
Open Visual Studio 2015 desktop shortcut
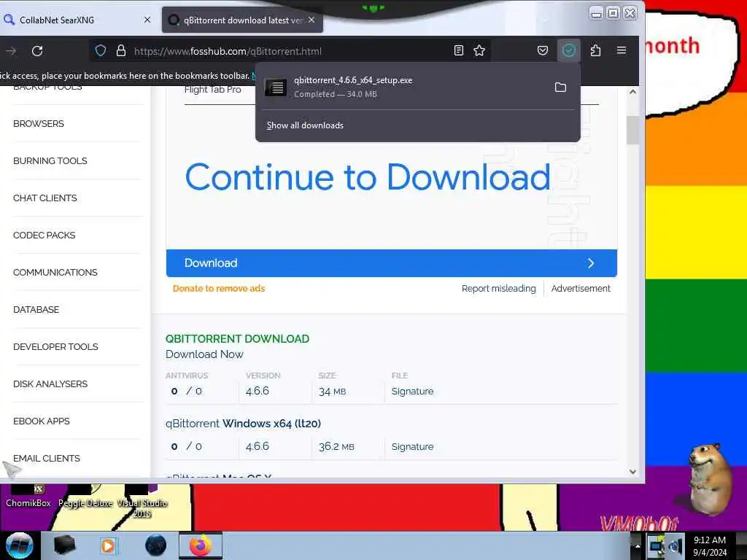pyautogui.click(x=142, y=502)
